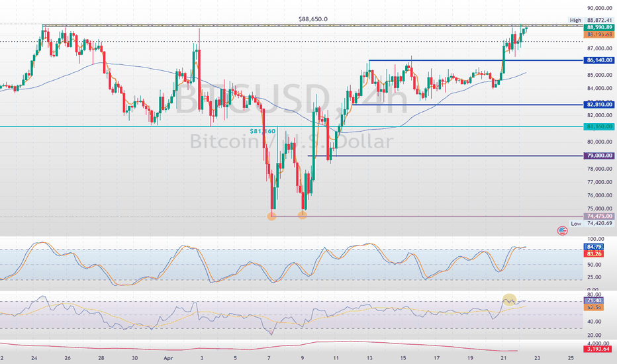The image size is (617, 364).
Task: Select the teal 81,160.00 price label
Action: pos(599,126)
